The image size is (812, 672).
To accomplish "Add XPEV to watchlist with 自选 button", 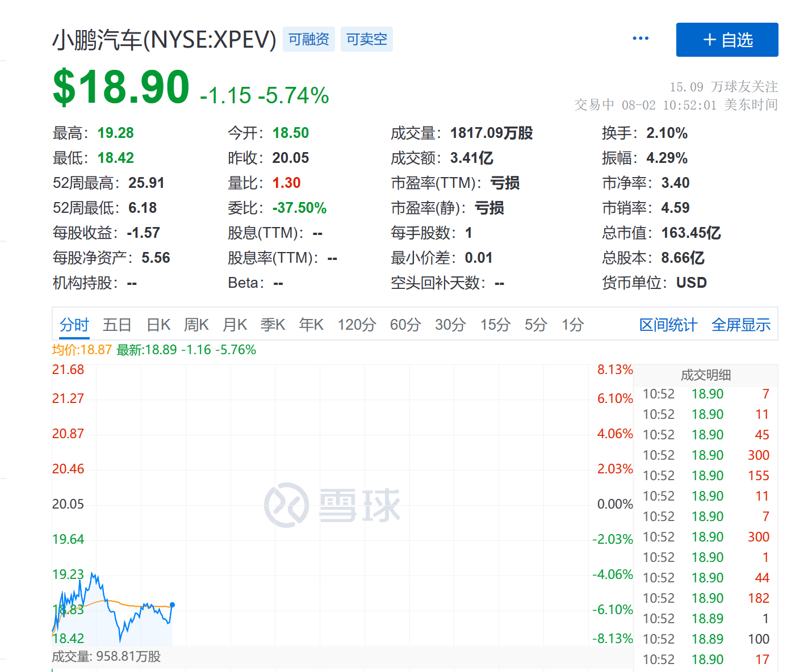I will click(x=727, y=40).
